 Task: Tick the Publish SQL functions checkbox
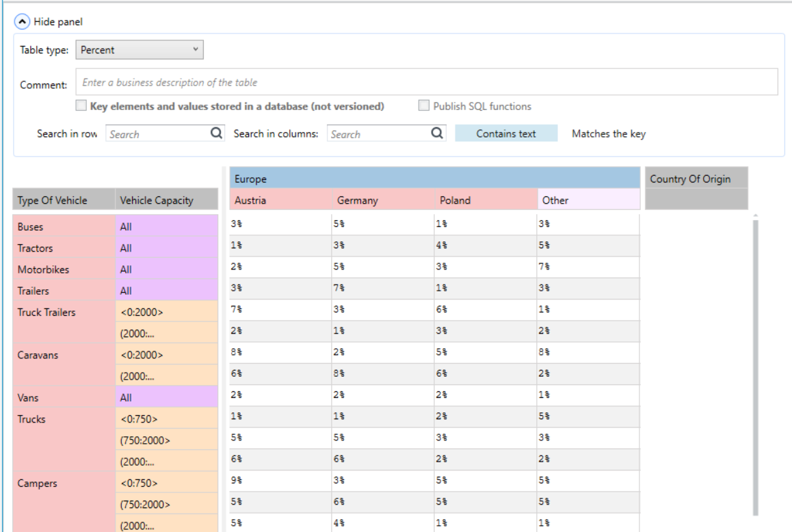[x=424, y=105]
